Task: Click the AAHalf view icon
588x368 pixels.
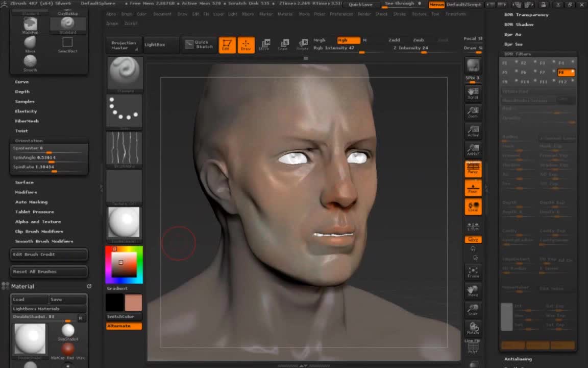Action: pyautogui.click(x=473, y=149)
